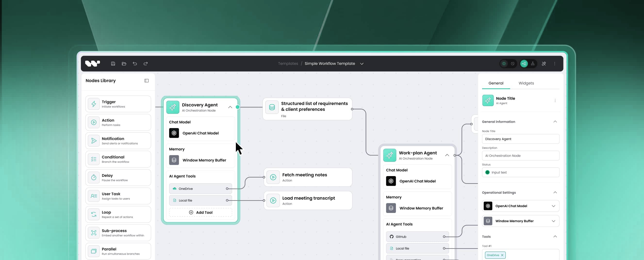Click Work-plan Agent sparkle icon

(x=390, y=155)
